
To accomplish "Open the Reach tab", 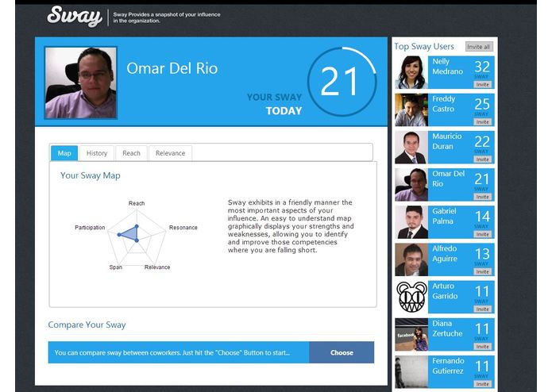I will point(131,153).
